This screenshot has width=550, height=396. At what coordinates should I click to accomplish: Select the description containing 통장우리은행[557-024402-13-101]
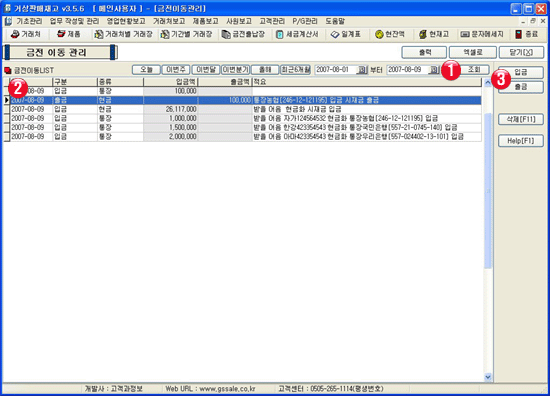click(367, 137)
